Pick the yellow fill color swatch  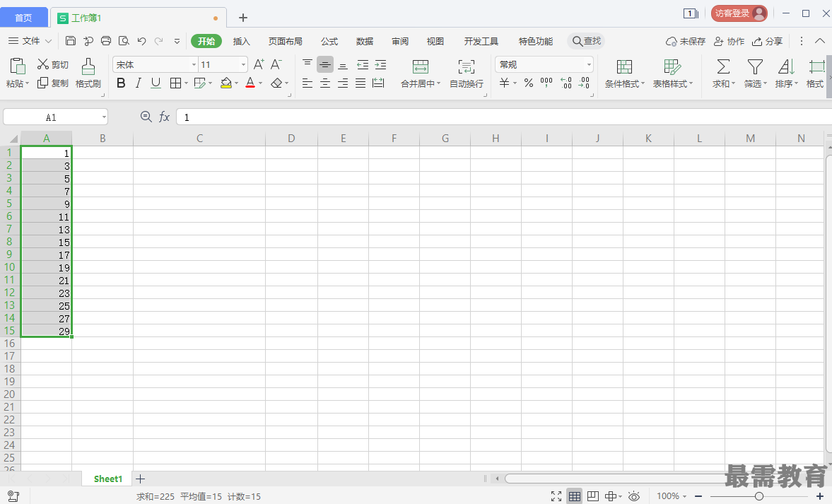point(226,83)
